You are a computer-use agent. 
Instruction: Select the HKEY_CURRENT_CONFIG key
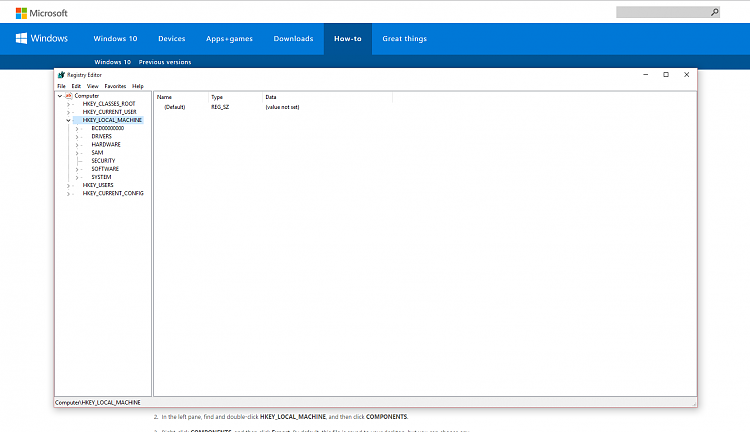113,193
